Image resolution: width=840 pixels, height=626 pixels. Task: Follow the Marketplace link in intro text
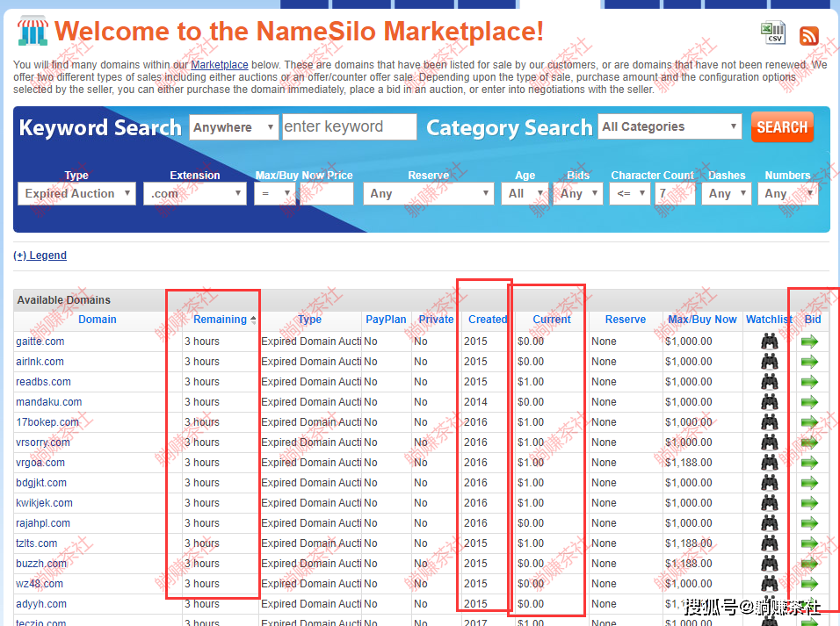(x=220, y=65)
